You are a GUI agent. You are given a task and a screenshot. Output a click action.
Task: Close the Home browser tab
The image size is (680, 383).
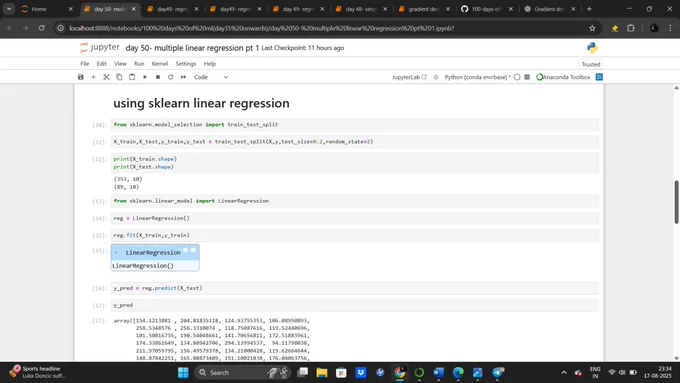(x=71, y=9)
